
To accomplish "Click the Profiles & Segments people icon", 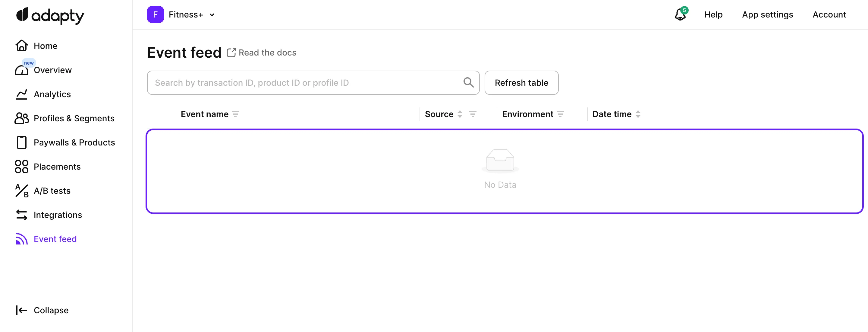I will pos(22,118).
